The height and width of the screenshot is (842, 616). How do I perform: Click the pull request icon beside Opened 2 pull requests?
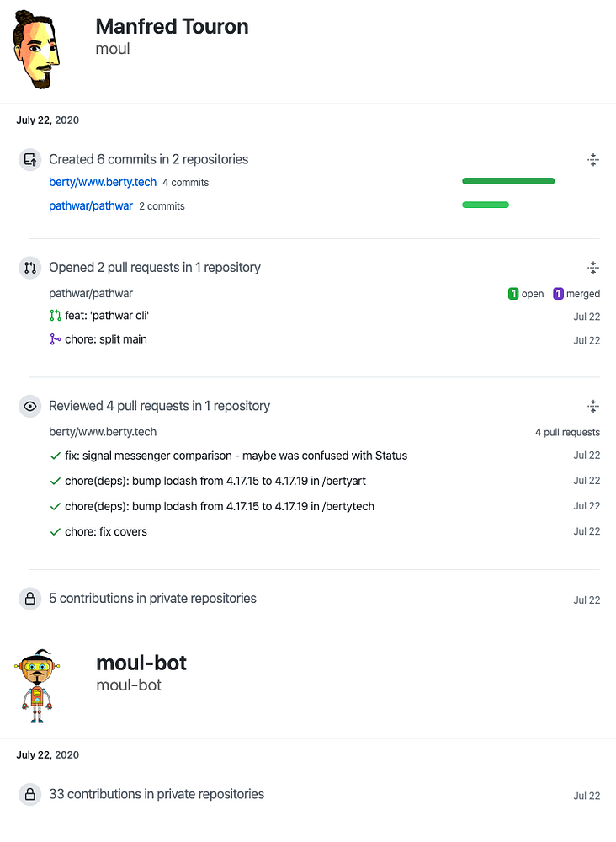pyautogui.click(x=30, y=268)
